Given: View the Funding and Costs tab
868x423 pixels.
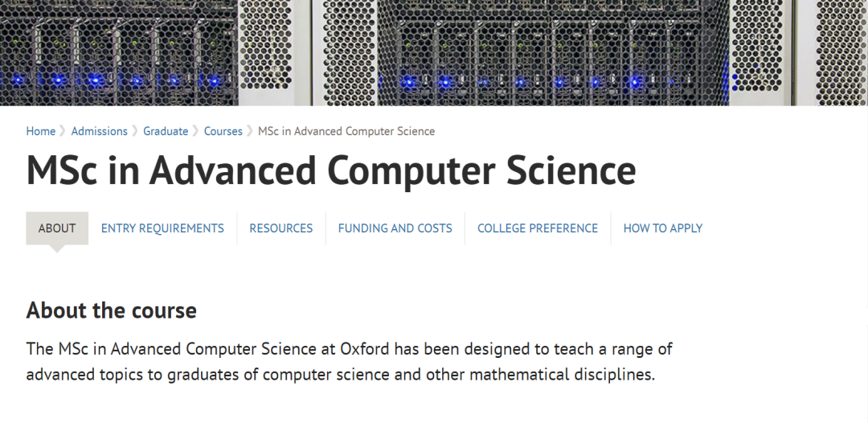Looking at the screenshot, I should point(395,228).
